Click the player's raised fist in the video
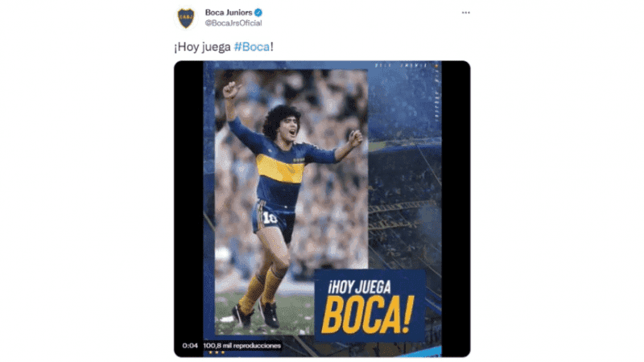 [x=231, y=90]
